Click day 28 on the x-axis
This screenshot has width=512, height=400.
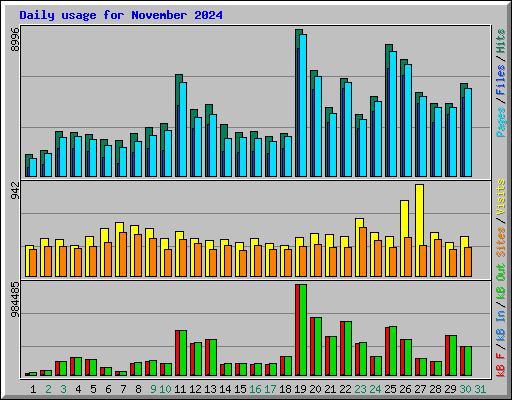click(435, 389)
